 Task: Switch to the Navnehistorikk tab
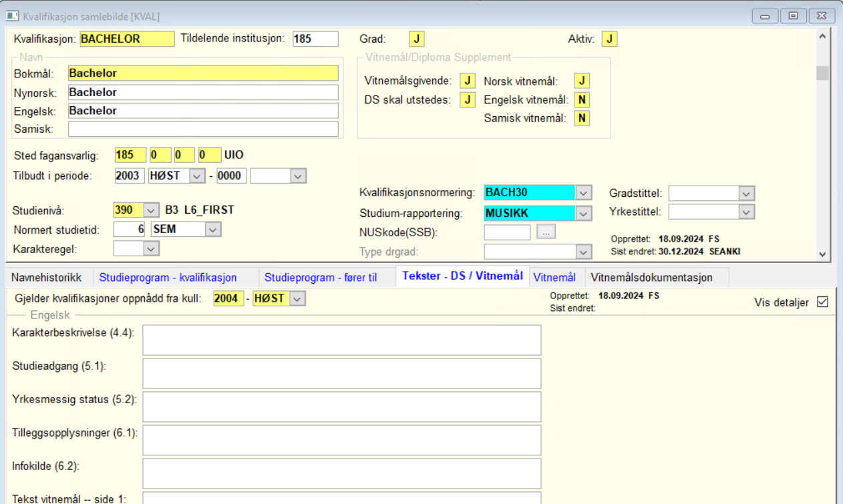tap(46, 278)
